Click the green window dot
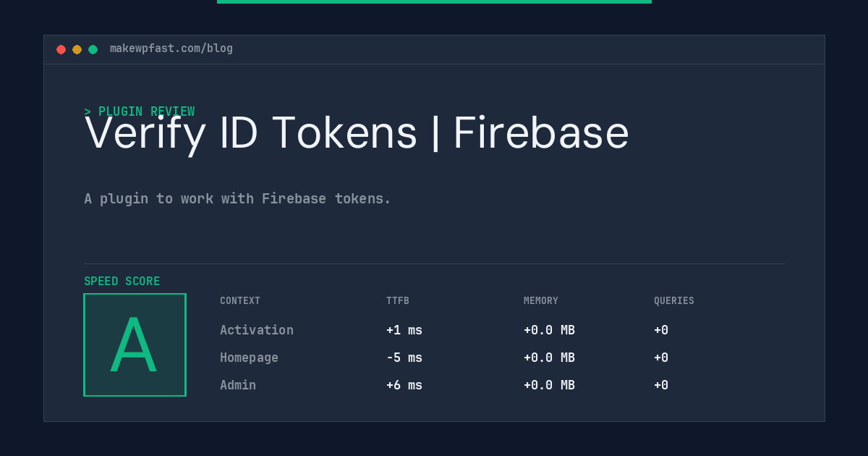This screenshot has width=868, height=456. pyautogui.click(x=93, y=49)
